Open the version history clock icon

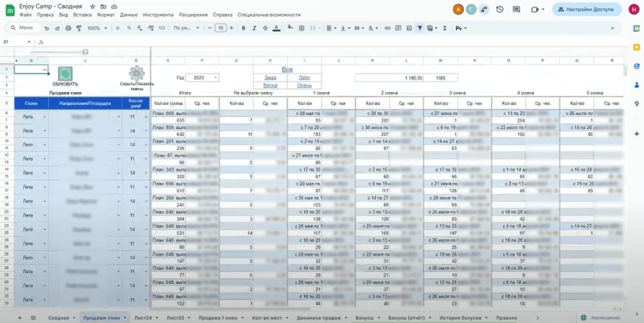(x=500, y=9)
